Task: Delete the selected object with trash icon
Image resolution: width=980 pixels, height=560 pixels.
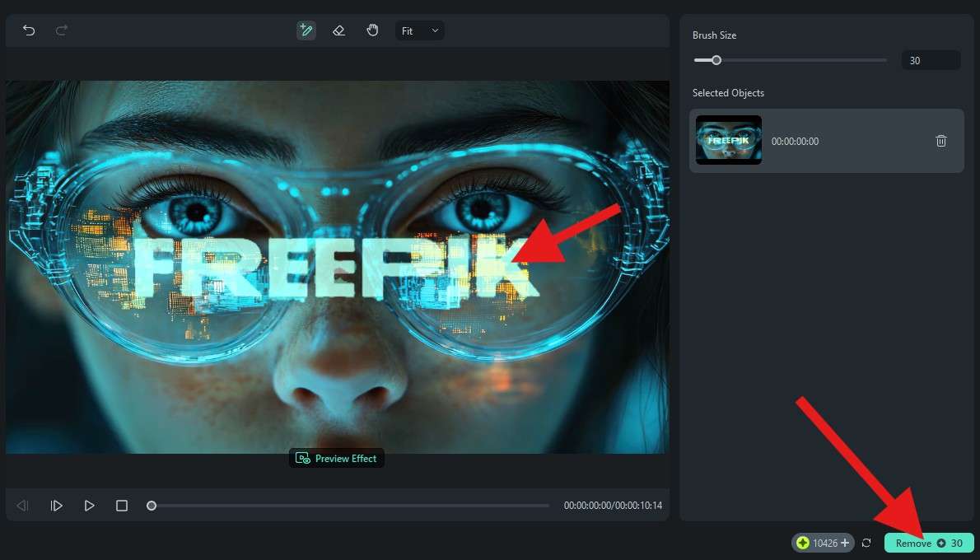Action: click(941, 142)
